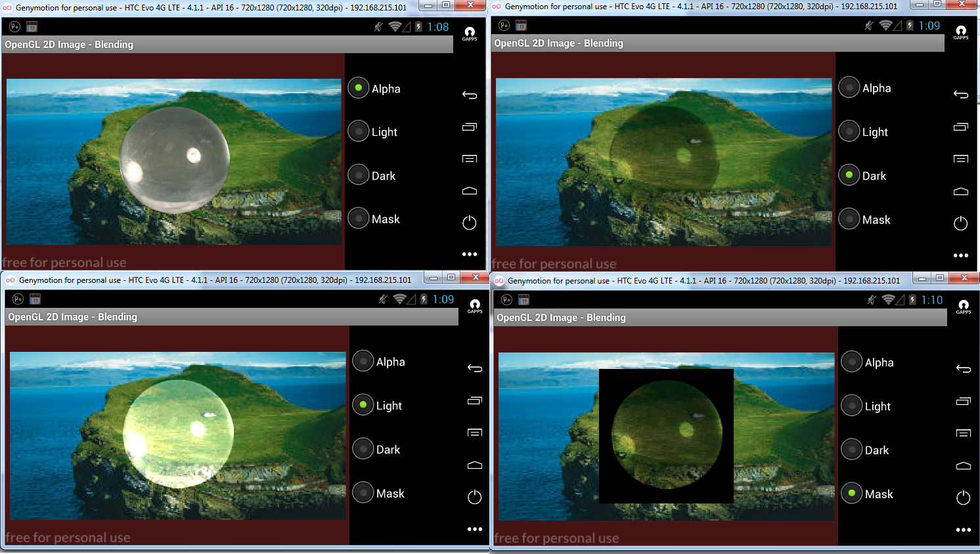This screenshot has height=554, width=980.
Task: Click power icon in the Mask-selected emulator
Action: point(963,498)
